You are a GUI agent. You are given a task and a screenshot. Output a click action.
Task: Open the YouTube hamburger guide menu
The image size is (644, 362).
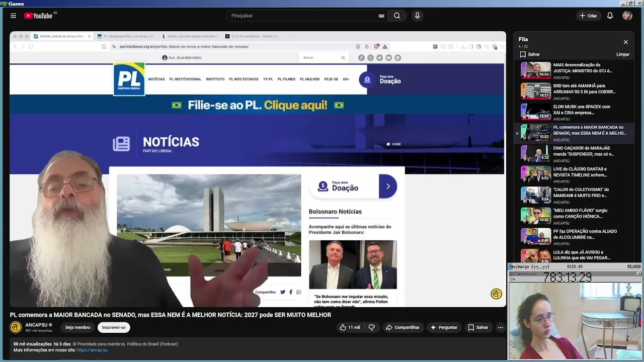point(13,16)
